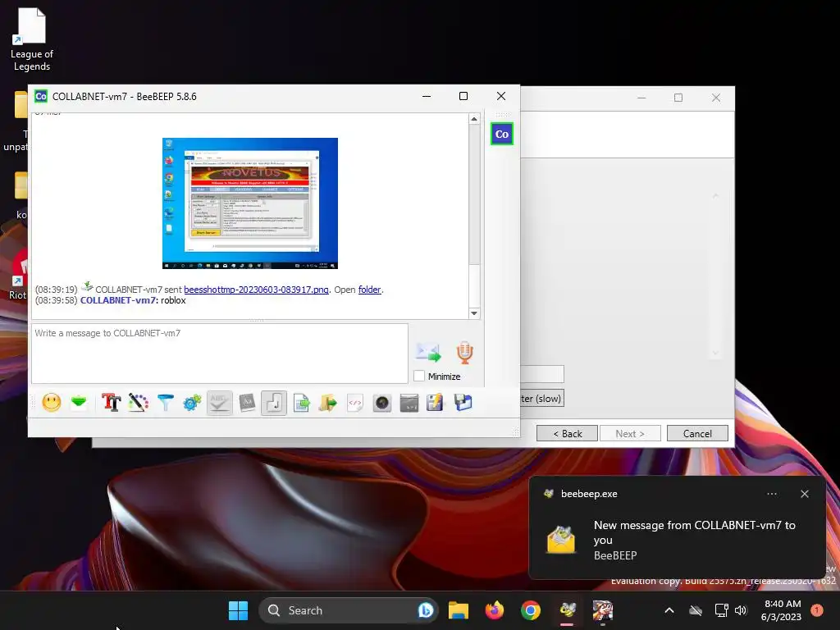
Task: Open the volume speaker tray icon
Action: pos(741,610)
